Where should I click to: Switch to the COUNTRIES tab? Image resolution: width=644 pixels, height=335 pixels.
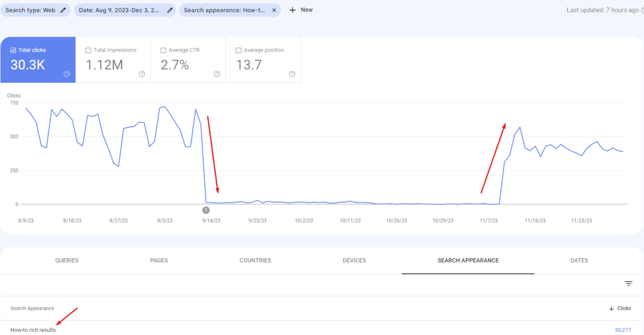point(255,260)
